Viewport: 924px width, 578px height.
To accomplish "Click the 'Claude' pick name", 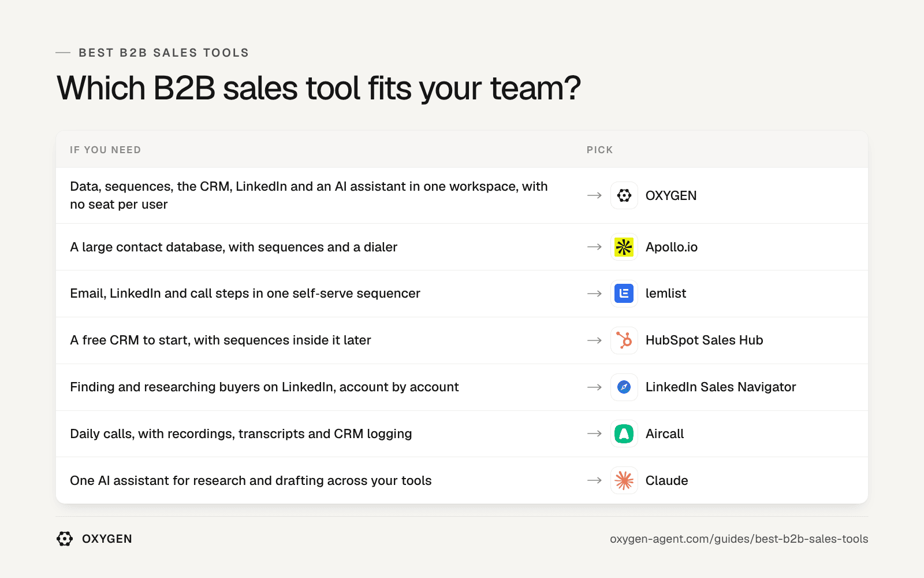I will [x=667, y=480].
